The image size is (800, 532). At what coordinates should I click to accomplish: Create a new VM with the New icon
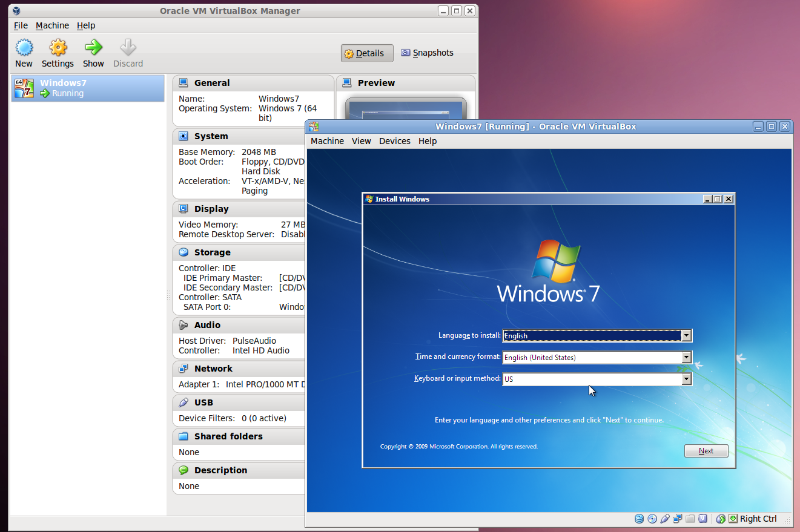[x=24, y=47]
